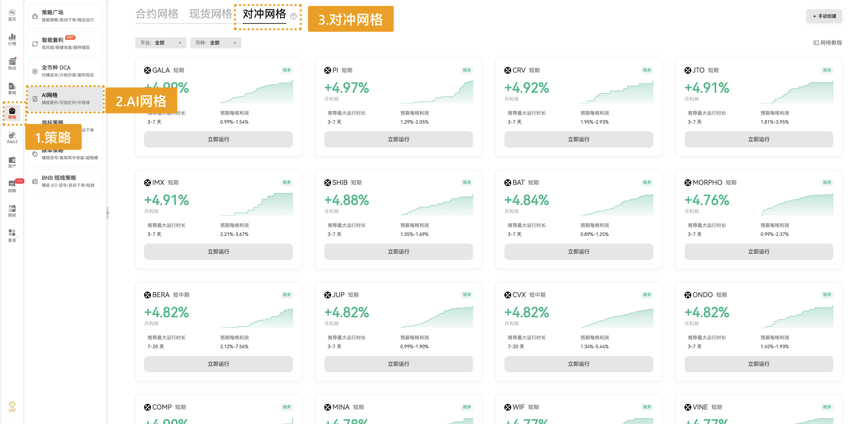Viewport: 868px width, 424px height.
Task: Run the GALA strategy with 立即运行
Action: pos(218,139)
